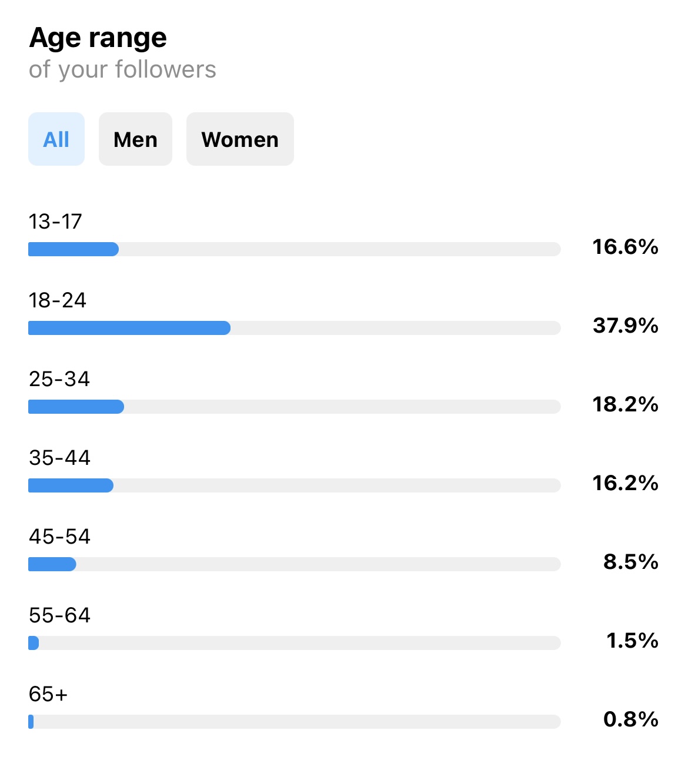
Task: Click the 45-54 age progress bar
Action: [x=295, y=564]
